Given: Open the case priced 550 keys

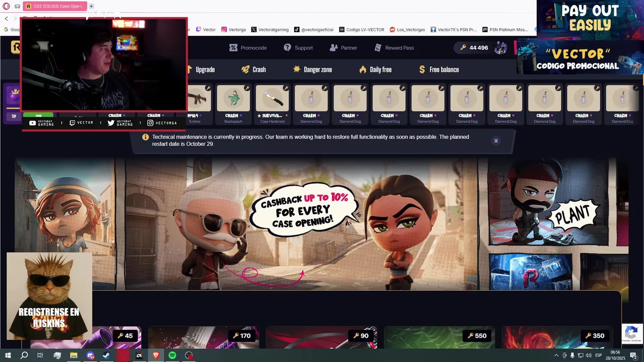Looking at the screenshot, I should 439,337.
